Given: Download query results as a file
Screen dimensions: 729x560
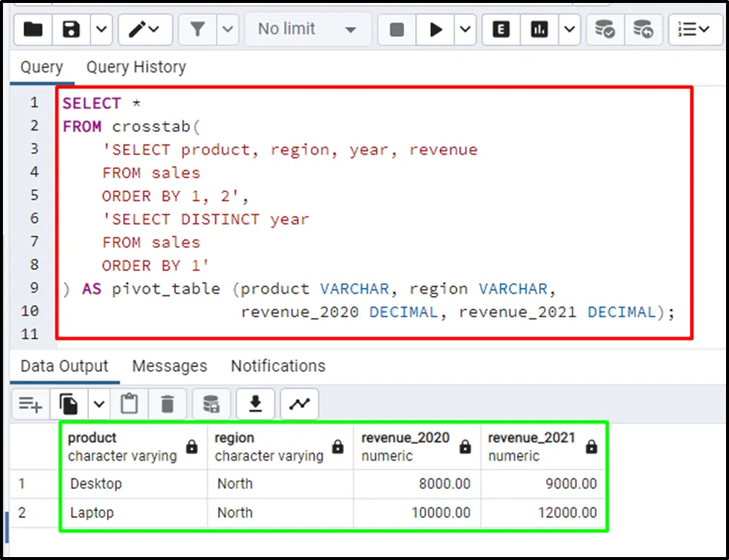Looking at the screenshot, I should click(x=255, y=403).
